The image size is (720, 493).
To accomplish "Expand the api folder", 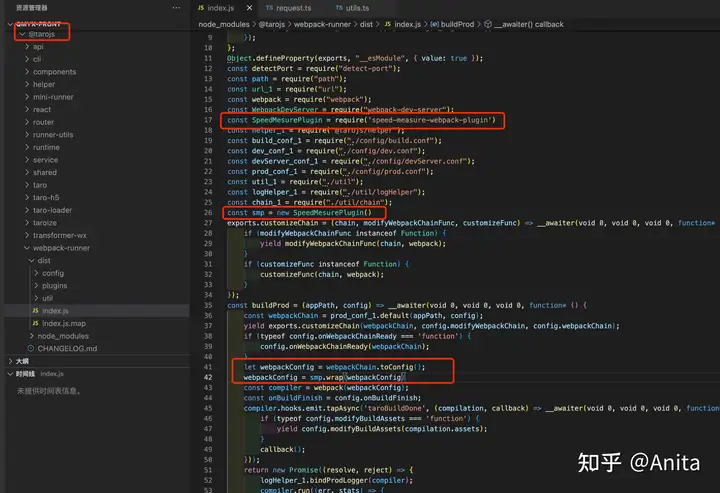I will pos(27,46).
